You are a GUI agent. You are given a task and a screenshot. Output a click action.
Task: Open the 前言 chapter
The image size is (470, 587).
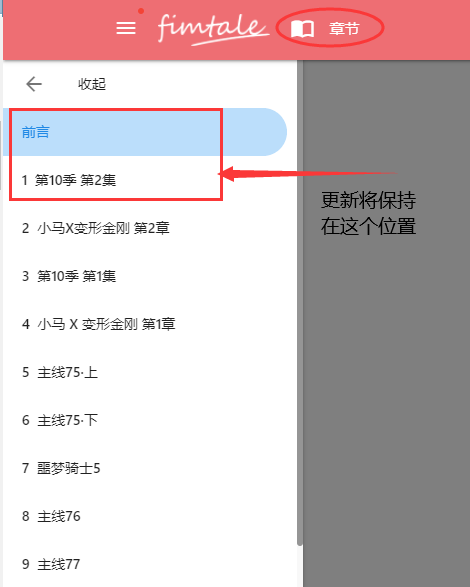point(145,132)
